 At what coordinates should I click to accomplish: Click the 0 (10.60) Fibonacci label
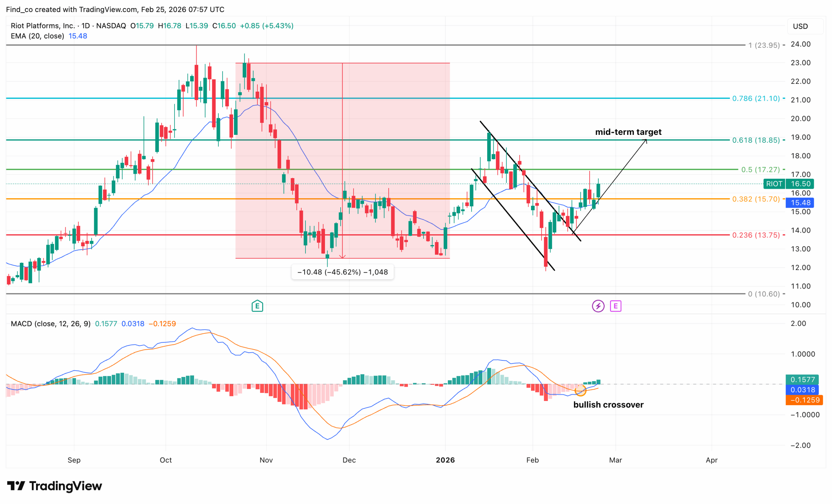(x=764, y=294)
